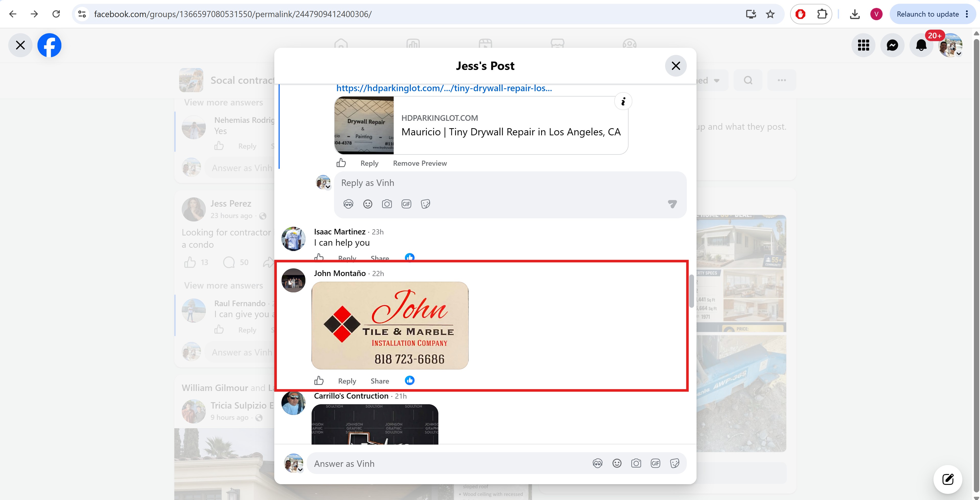The width and height of the screenshot is (980, 500).
Task: Insert an avatar sticker in the reply box
Action: click(348, 204)
